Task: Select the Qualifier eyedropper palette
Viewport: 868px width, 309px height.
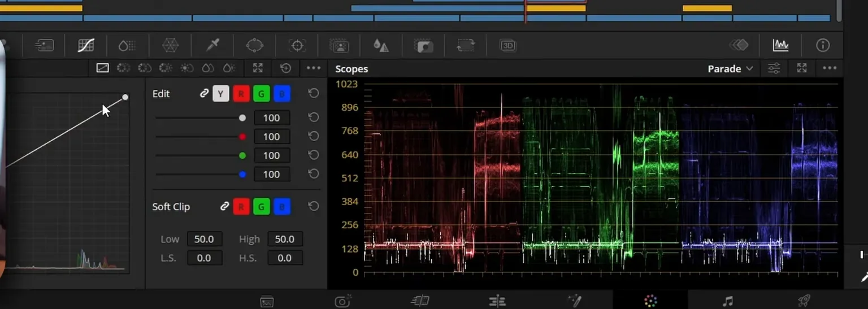Action: coord(212,45)
